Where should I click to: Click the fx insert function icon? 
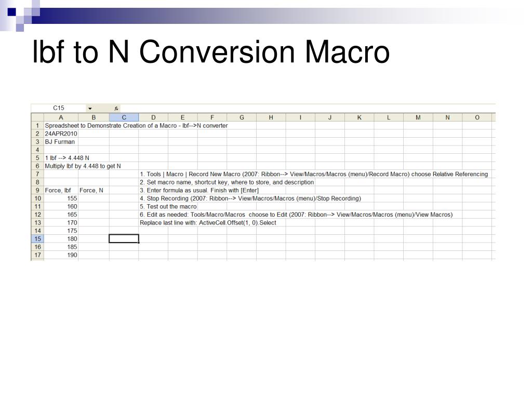(116, 109)
